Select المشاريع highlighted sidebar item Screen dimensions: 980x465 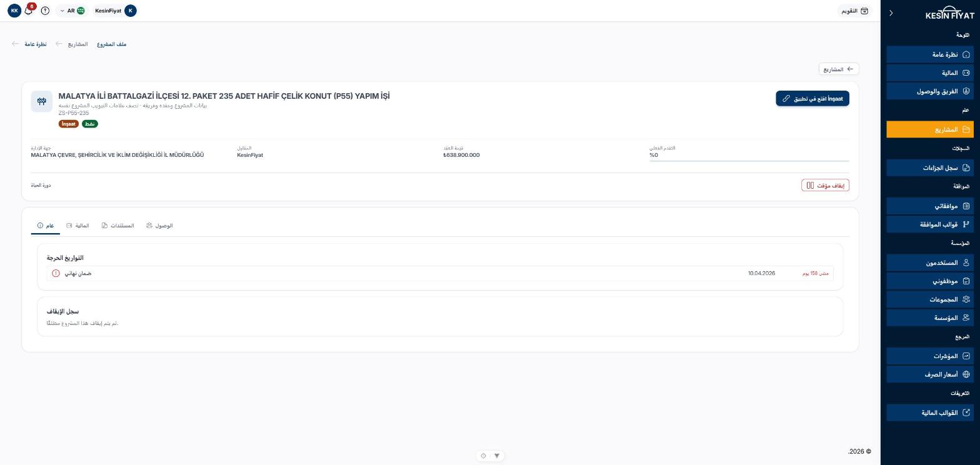click(x=930, y=129)
